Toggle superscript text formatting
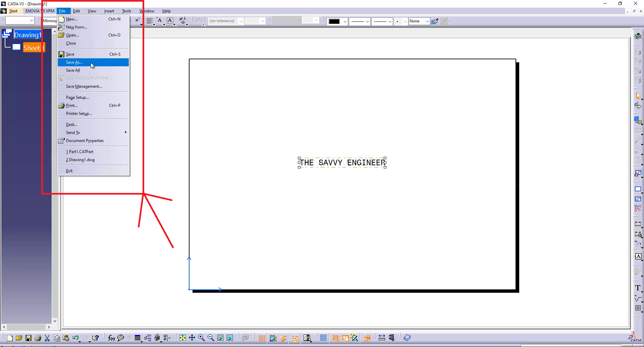Image resolution: width=644 pixels, height=347 pixels. pyautogui.click(x=138, y=20)
